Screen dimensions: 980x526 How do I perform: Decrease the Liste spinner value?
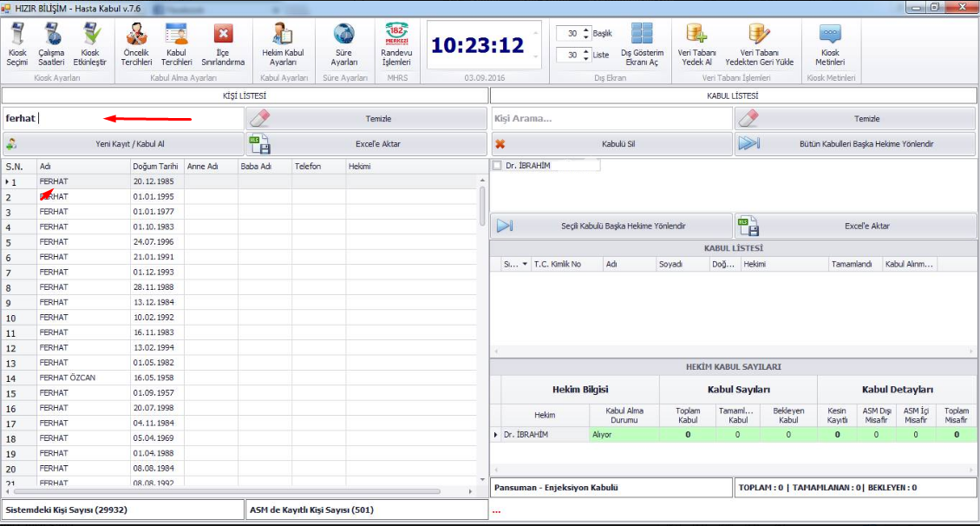[586, 58]
